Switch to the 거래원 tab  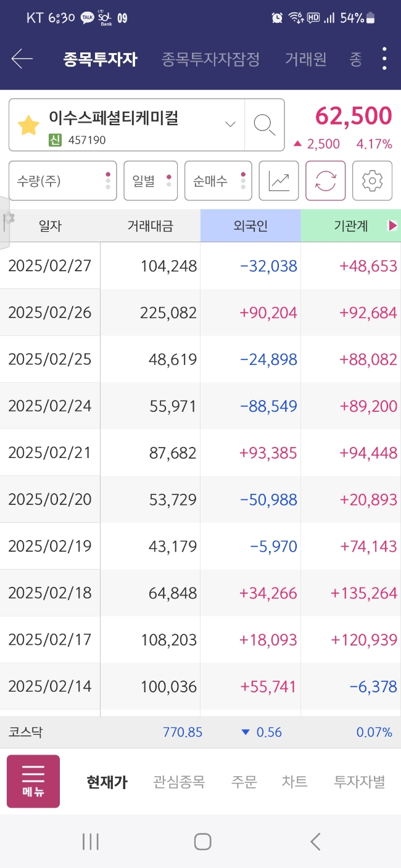tap(305, 59)
